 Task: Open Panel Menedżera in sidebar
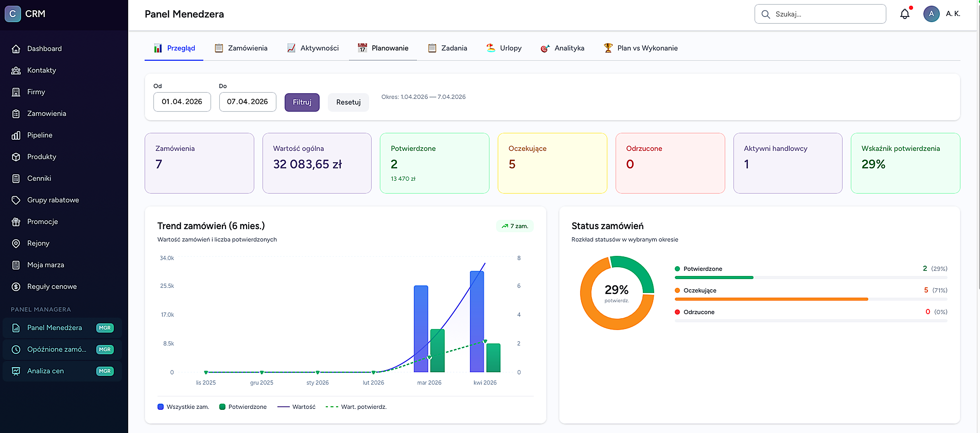[x=62, y=328]
